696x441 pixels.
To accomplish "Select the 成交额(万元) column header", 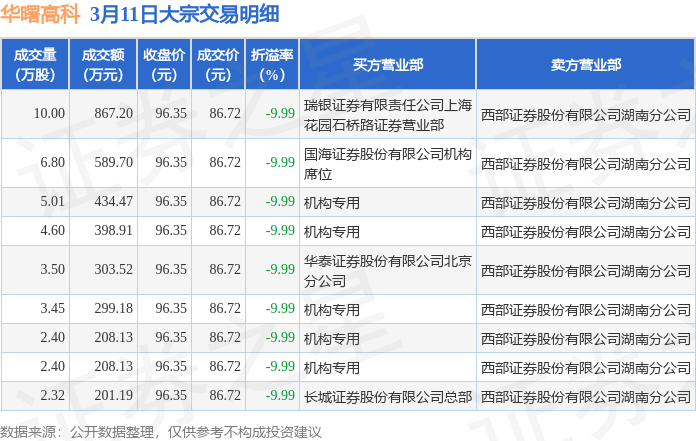I will pyautogui.click(x=103, y=64).
